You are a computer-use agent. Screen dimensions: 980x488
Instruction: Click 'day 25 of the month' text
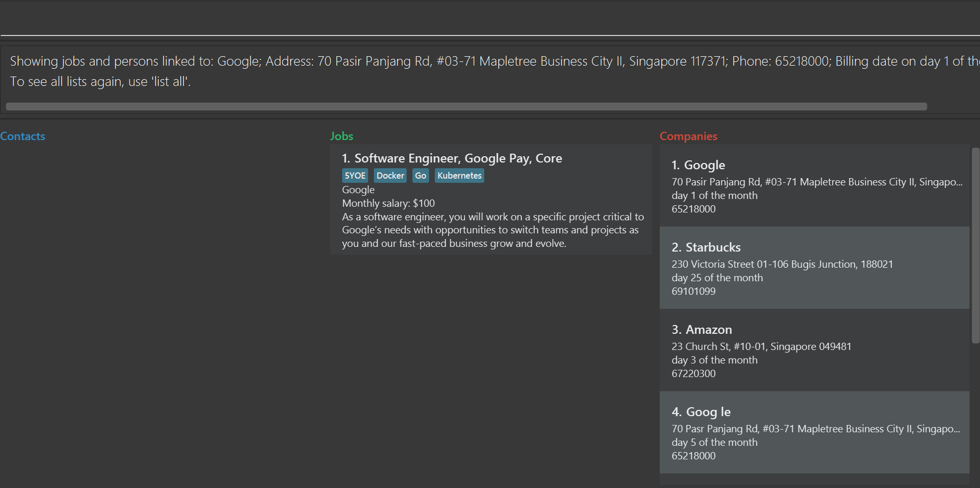point(717,278)
